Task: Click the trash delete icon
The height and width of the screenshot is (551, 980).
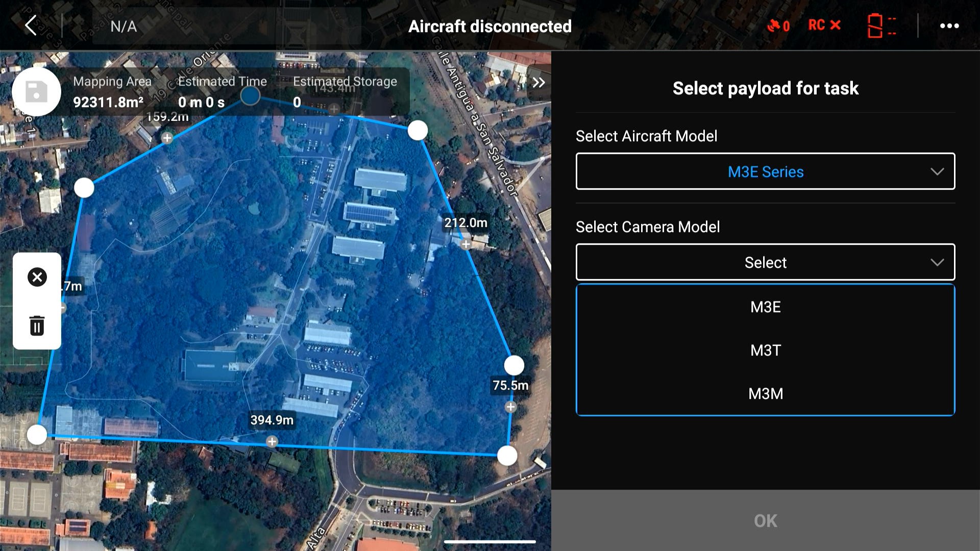Action: pos(37,325)
